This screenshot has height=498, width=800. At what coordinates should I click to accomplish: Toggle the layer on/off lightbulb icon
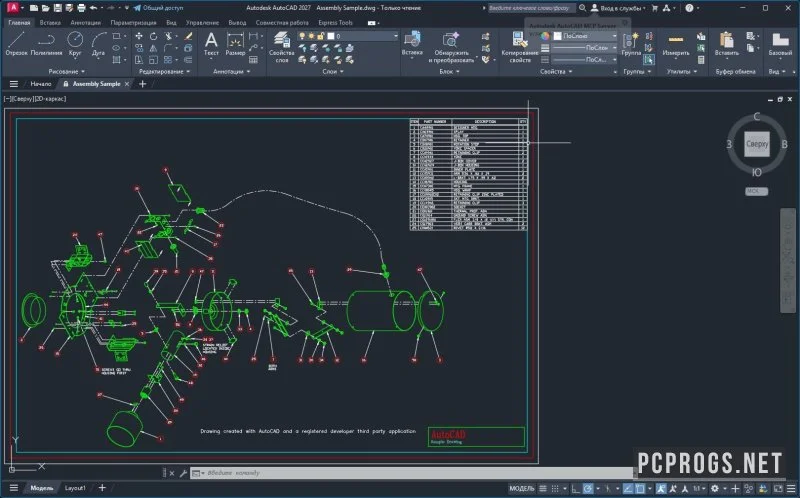302,36
